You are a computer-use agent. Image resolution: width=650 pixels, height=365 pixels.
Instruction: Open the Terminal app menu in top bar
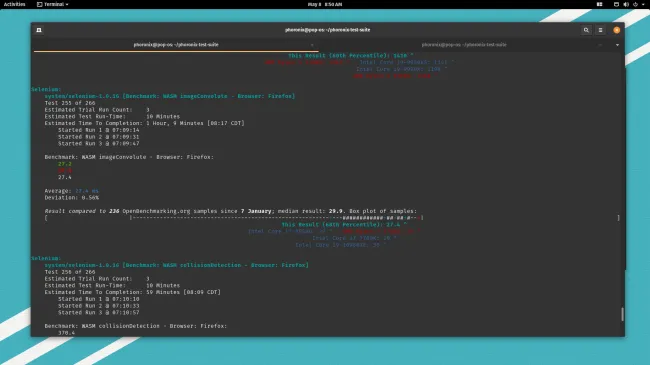53,4
